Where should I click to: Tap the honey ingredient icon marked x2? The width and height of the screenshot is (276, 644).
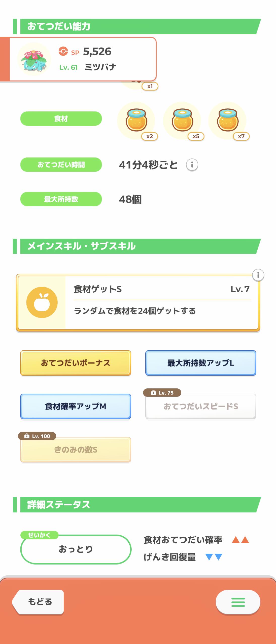pos(136,120)
